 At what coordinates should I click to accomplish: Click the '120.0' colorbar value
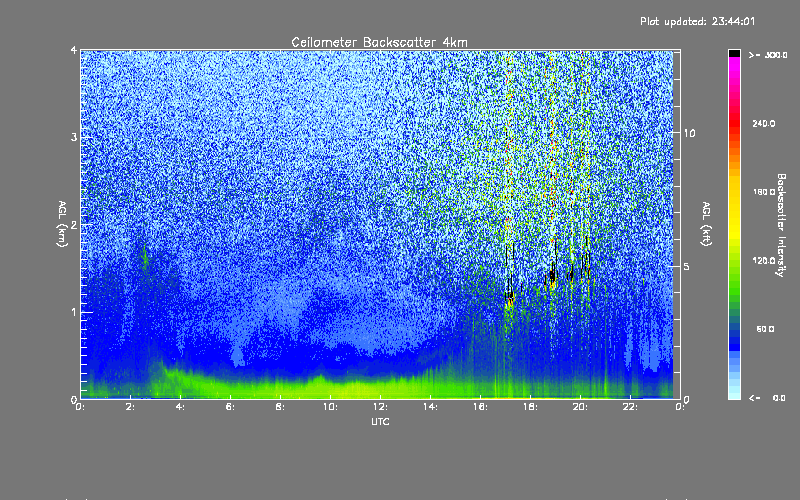pos(764,260)
